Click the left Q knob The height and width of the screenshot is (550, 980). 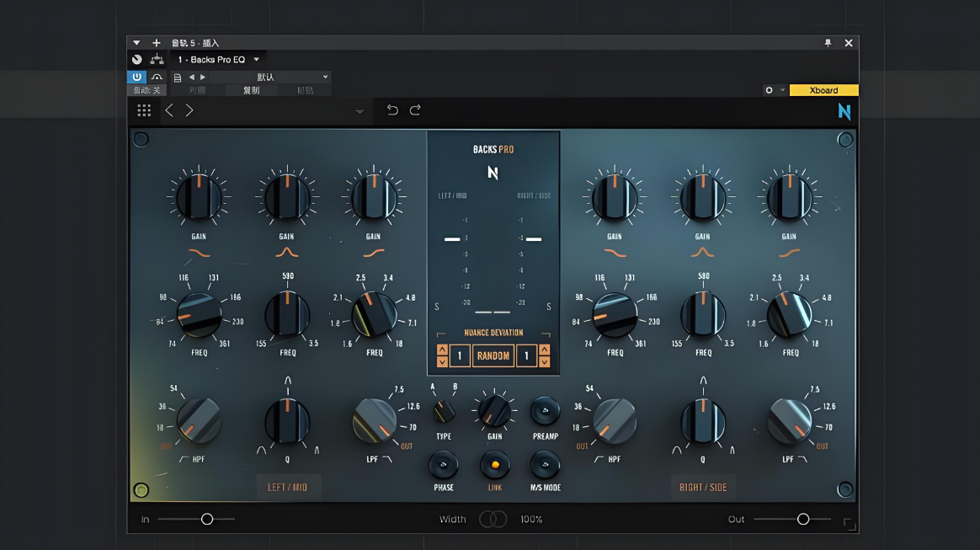coord(287,421)
